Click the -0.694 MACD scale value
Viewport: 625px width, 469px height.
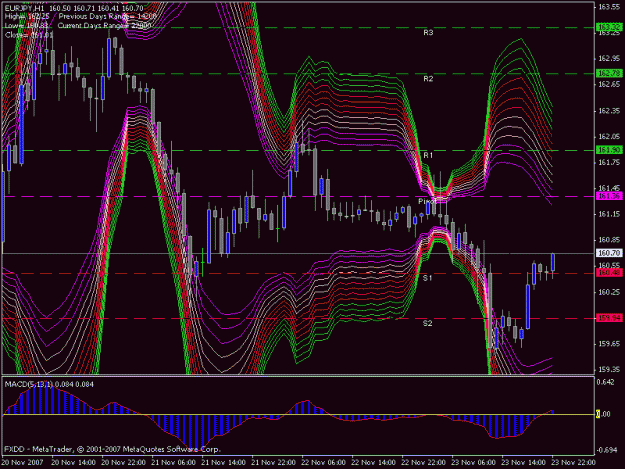(606, 450)
